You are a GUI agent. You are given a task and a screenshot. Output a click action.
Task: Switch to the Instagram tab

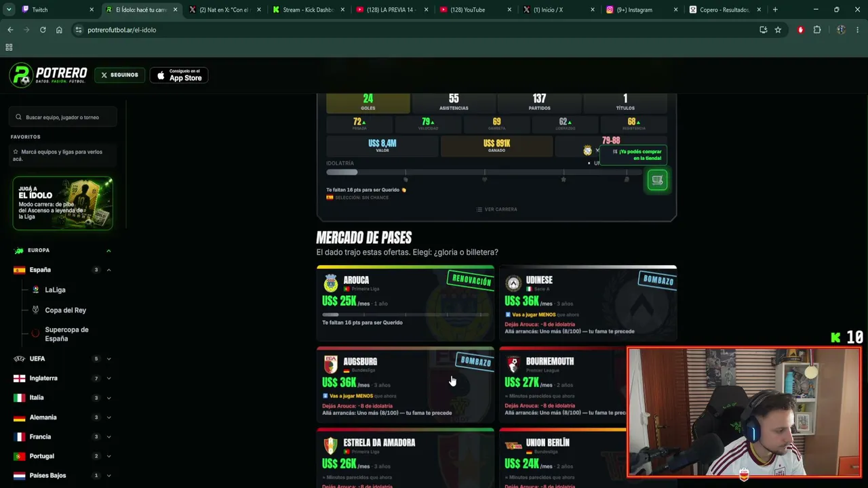click(x=642, y=9)
